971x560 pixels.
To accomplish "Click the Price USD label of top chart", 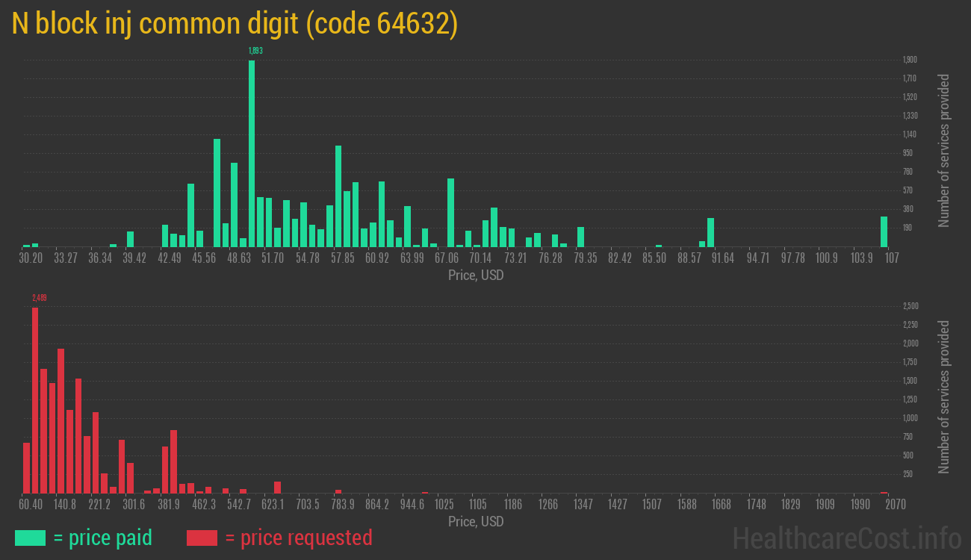I will point(476,276).
